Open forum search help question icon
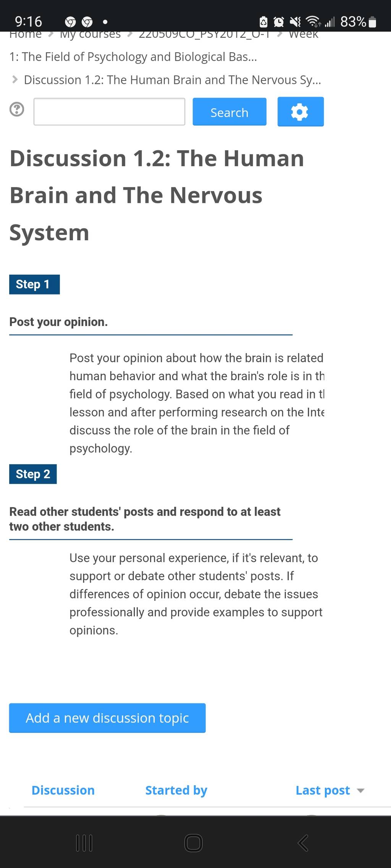 17,110
